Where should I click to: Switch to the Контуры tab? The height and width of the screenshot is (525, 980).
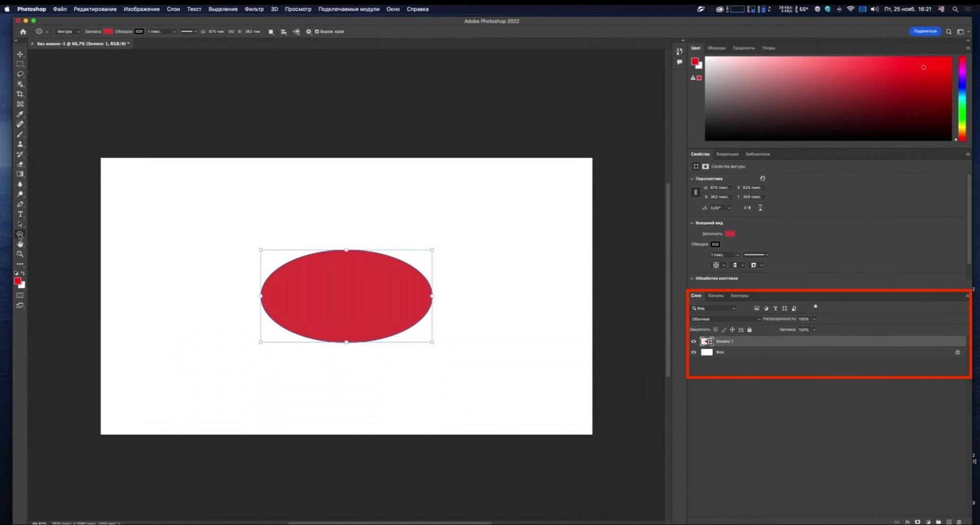click(739, 296)
